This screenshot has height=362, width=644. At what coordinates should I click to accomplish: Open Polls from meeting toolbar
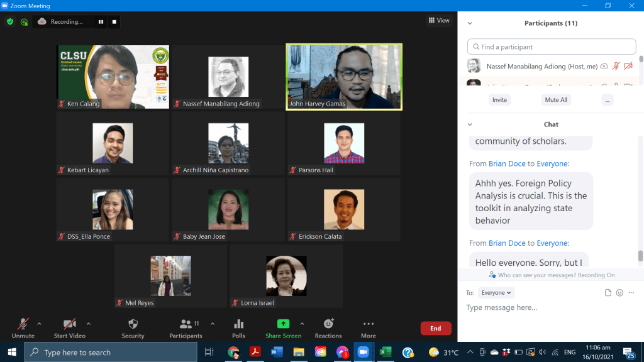click(x=238, y=327)
